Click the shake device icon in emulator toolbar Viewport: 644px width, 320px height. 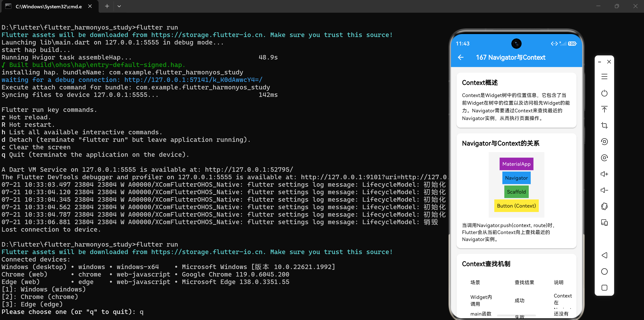[604, 206]
